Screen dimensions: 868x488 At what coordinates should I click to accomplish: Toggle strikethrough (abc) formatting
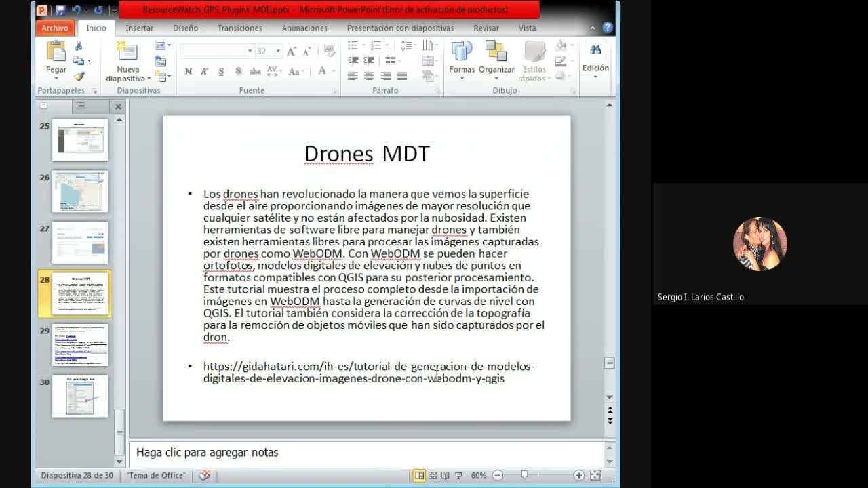(x=255, y=71)
